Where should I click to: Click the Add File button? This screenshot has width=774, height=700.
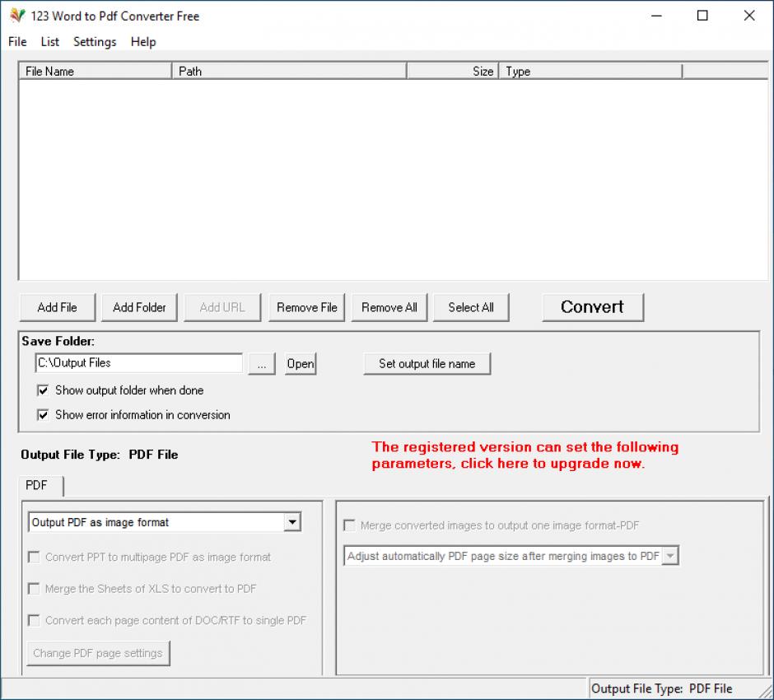click(x=58, y=307)
